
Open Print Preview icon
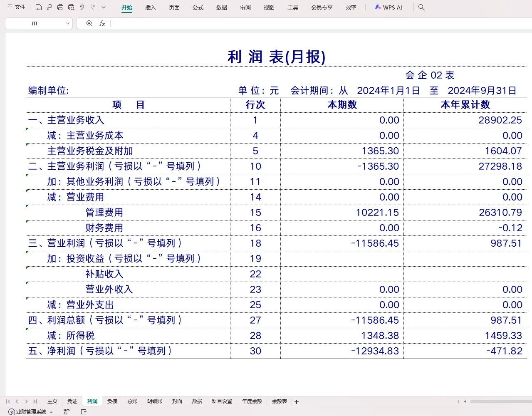tap(71, 7)
